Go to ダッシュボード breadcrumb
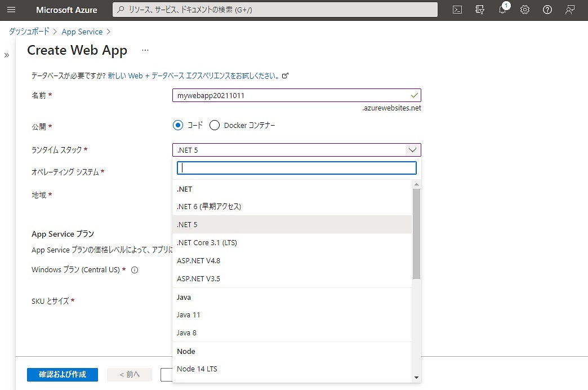 (29, 32)
